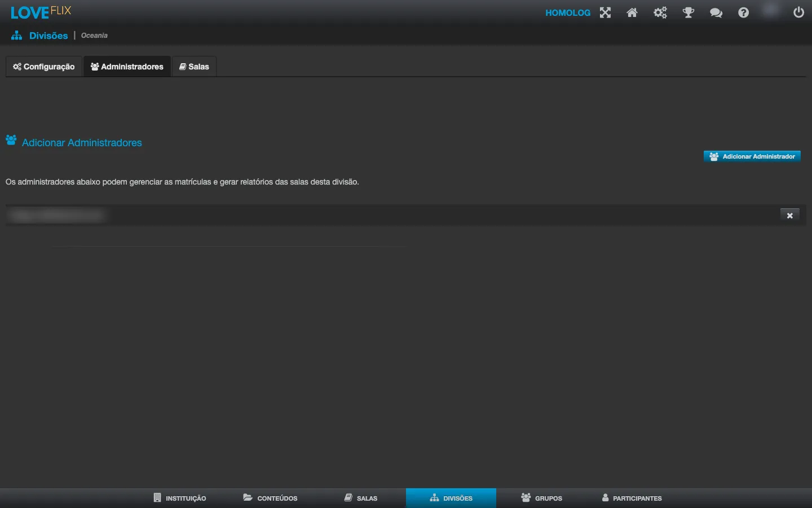The width and height of the screenshot is (812, 508).
Task: Click the blurred user avatar in header
Action: point(771,11)
